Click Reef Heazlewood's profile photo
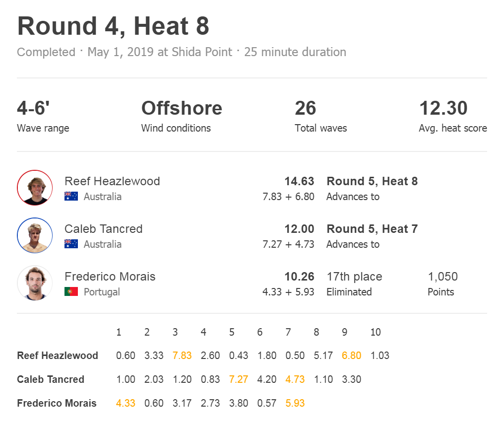 (x=35, y=188)
